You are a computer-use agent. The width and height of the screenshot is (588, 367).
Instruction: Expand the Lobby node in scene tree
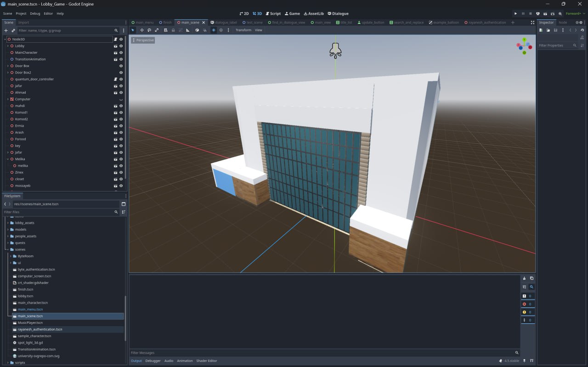click(x=8, y=46)
